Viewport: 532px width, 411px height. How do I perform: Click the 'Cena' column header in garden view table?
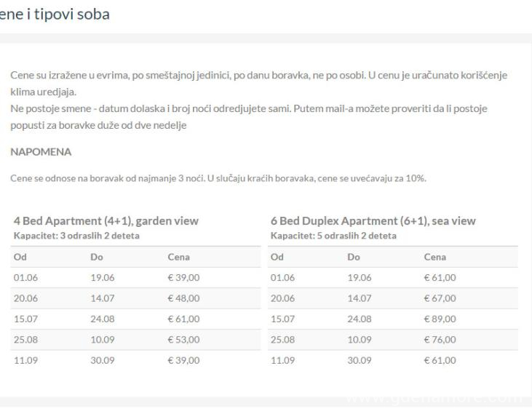(178, 257)
